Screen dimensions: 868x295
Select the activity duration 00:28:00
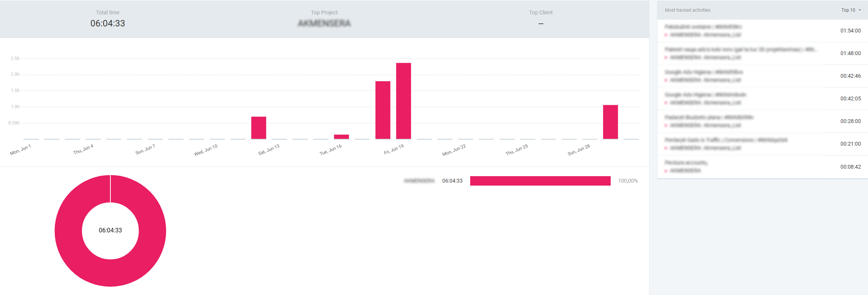(851, 121)
